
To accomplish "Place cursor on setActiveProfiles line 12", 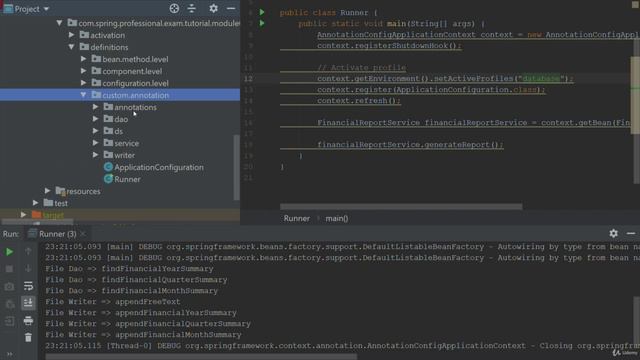I will (x=445, y=78).
